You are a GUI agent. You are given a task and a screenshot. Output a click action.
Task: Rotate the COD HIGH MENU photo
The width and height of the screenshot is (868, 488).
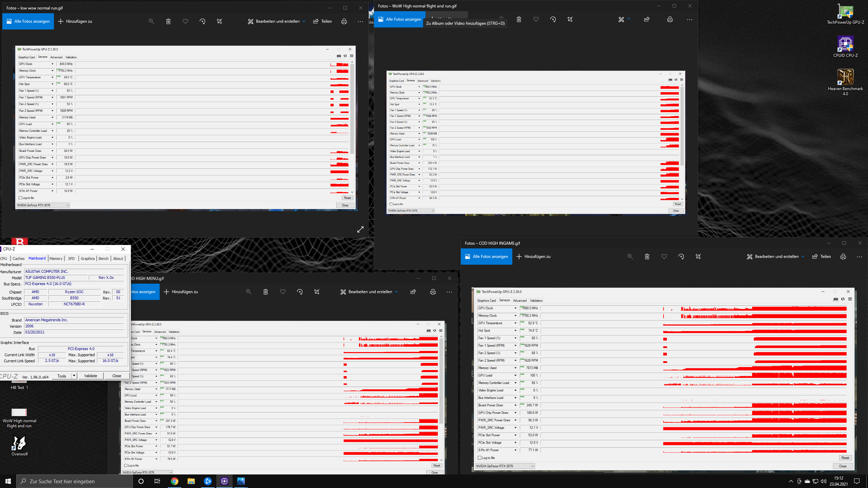300,292
